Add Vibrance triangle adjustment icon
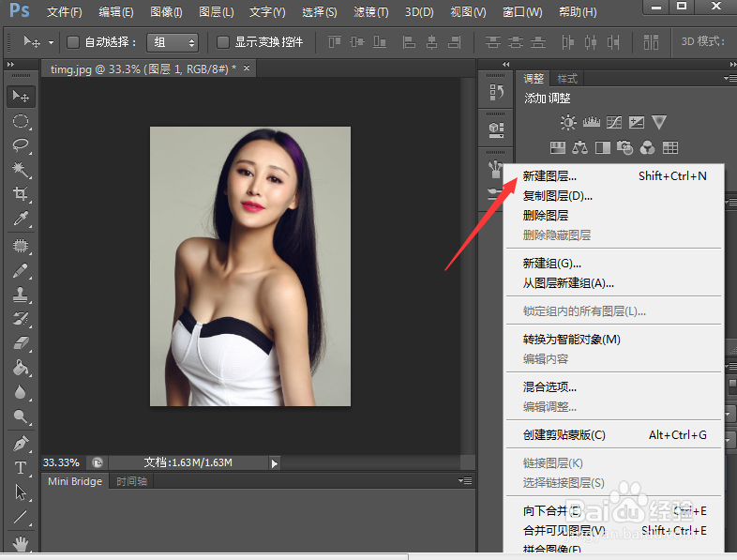 [659, 122]
